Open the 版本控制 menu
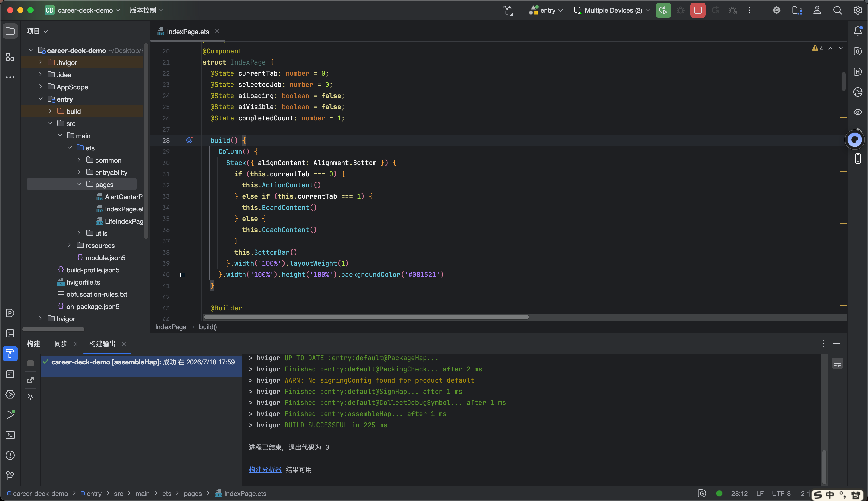This screenshot has width=868, height=501. click(146, 10)
